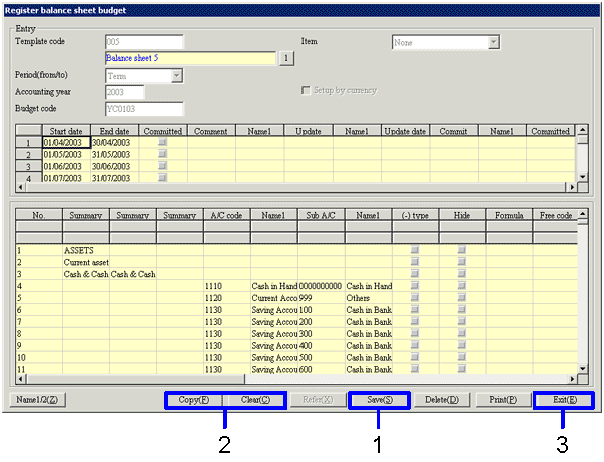604x462 pixels.
Task: Select the A/C code column header
Action: [226, 214]
